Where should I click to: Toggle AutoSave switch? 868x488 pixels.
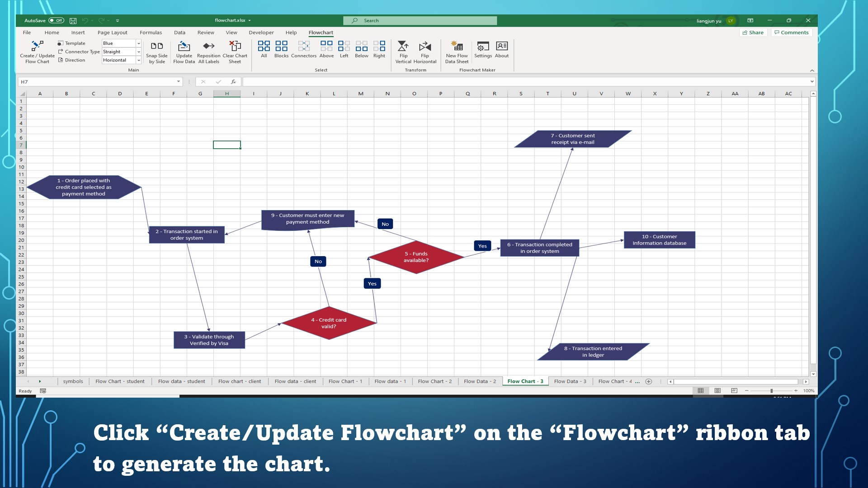[x=56, y=20]
